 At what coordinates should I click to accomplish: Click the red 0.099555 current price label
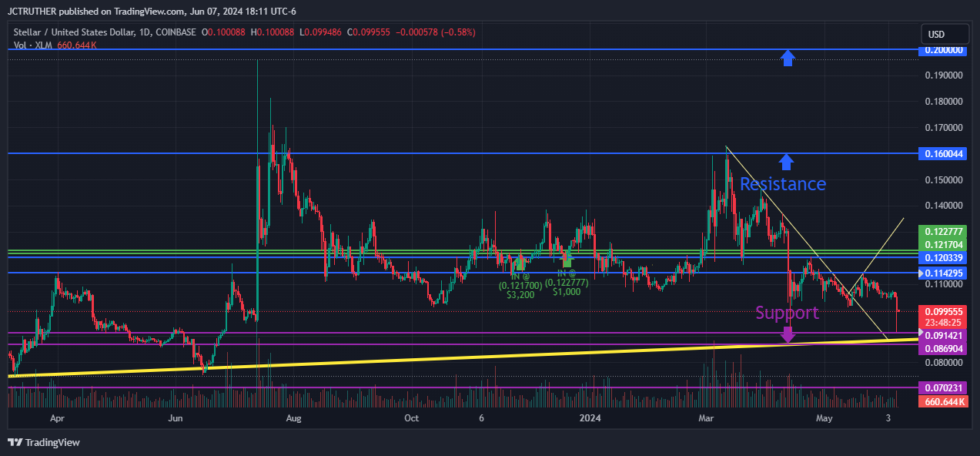click(x=942, y=312)
